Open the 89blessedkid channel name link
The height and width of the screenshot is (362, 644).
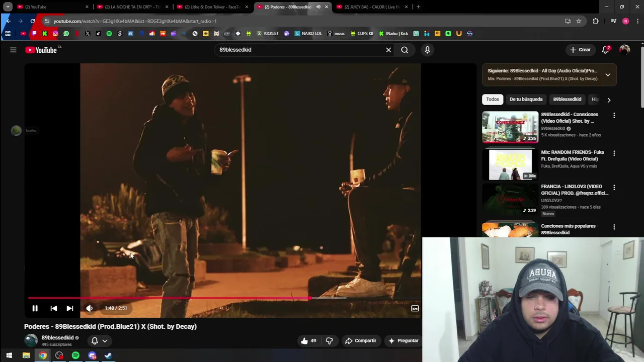coord(57,338)
